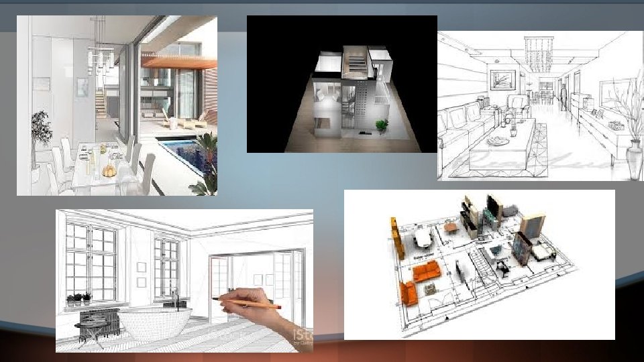This screenshot has height=362, width=644.
Task: Select the black-and-white living room perspective sketch
Action: point(541,106)
